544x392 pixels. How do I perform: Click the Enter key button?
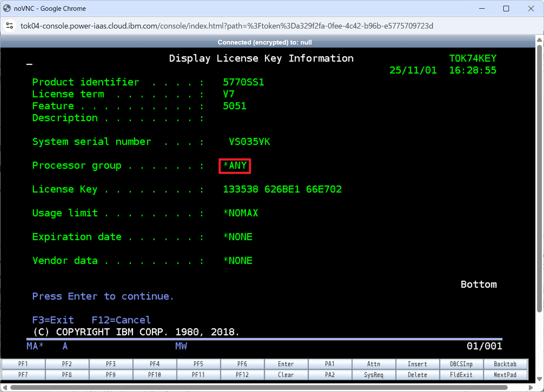286,364
